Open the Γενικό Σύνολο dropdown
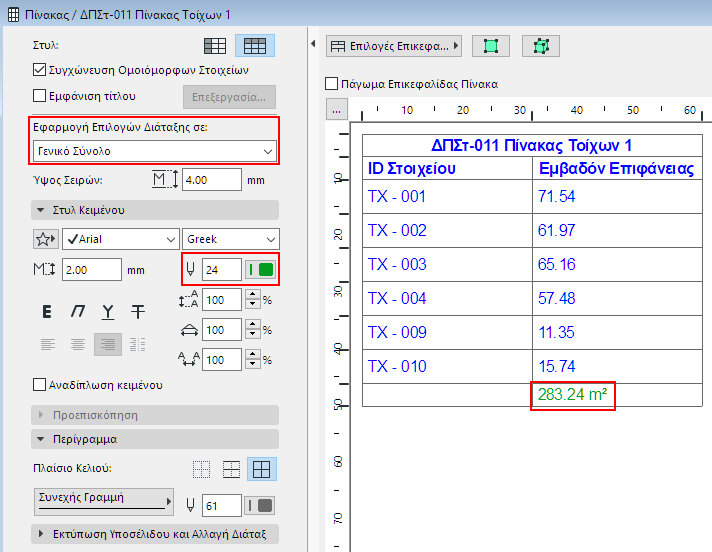This screenshot has width=712, height=552. (x=154, y=151)
